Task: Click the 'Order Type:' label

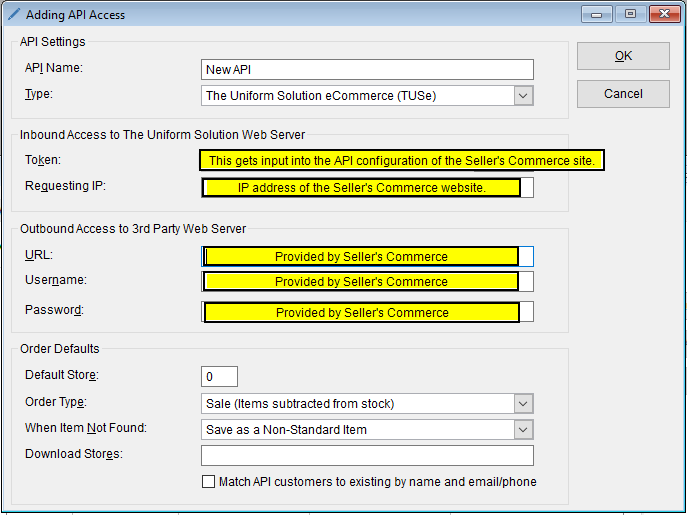Action: pyautogui.click(x=56, y=402)
